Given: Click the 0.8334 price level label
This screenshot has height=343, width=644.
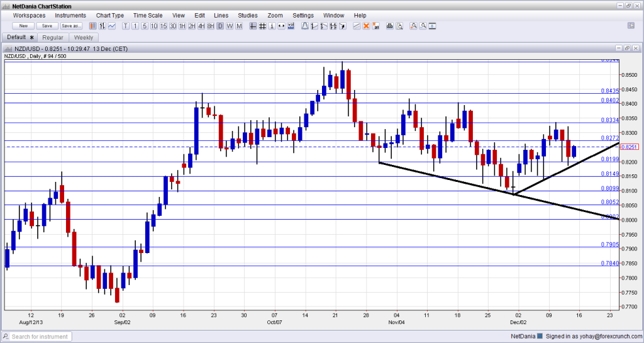Looking at the screenshot, I should (x=610, y=120).
